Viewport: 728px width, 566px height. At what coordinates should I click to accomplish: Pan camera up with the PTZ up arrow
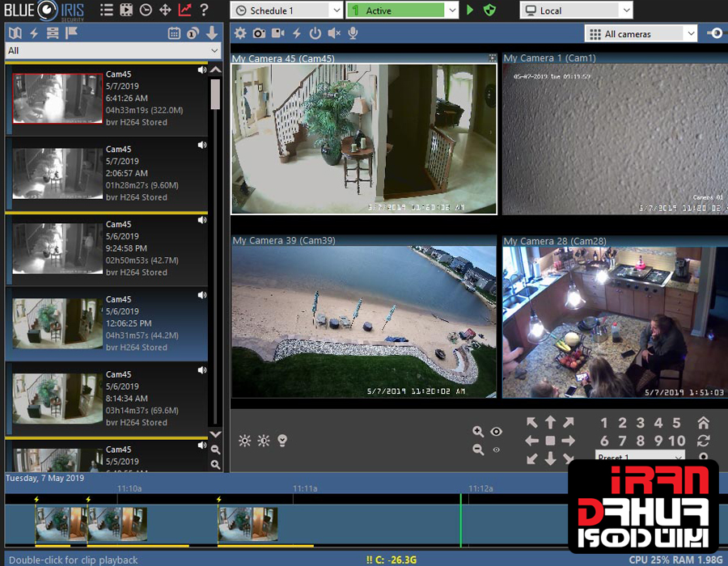tap(550, 422)
